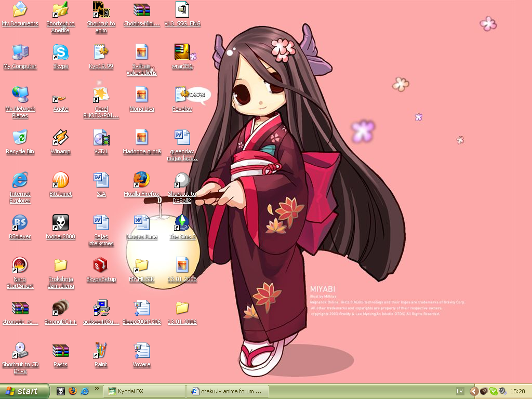The width and height of the screenshot is (532, 399).
Task: Open the MY MUSIK folder shortcut
Action: [x=142, y=265]
